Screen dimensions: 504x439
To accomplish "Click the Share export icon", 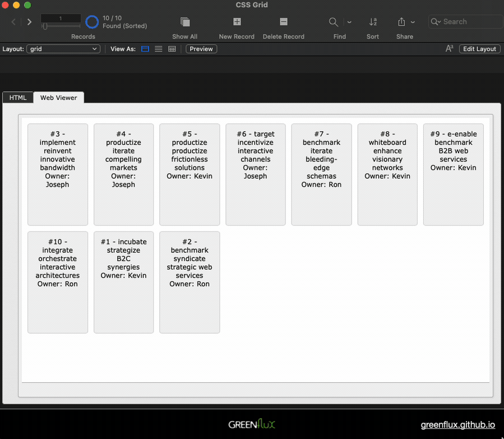I will (x=401, y=22).
